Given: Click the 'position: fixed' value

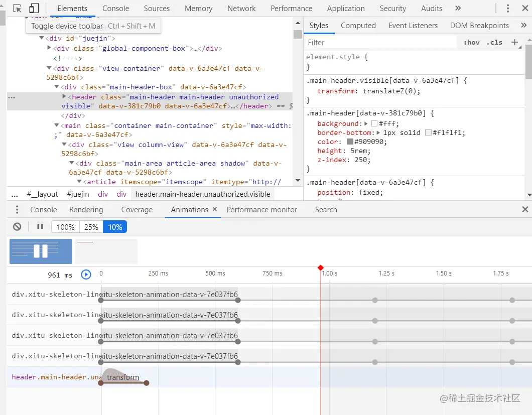Looking at the screenshot, I should [x=369, y=192].
